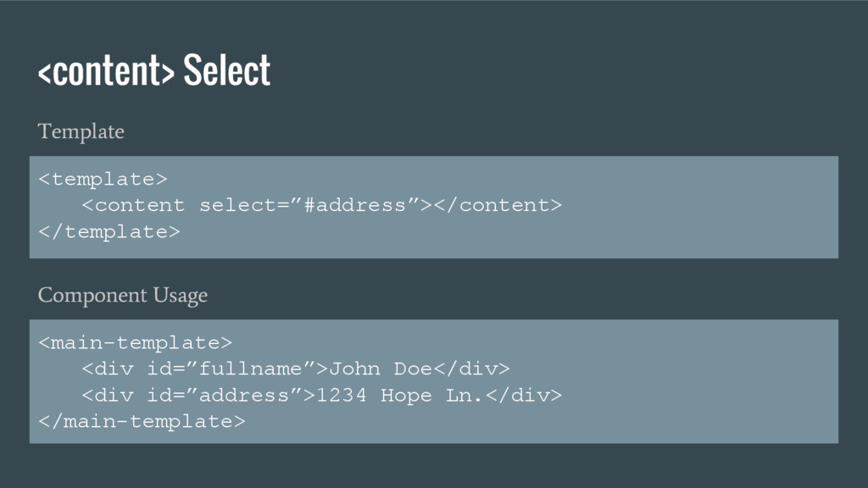Click the '#address' selector value
Image resolution: width=868 pixels, height=488 pixels.
355,205
